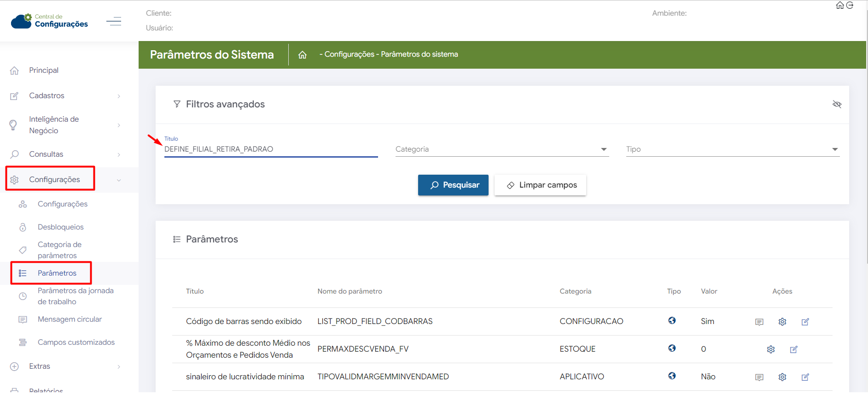
Task: Click the Limpar campos button
Action: coord(540,185)
